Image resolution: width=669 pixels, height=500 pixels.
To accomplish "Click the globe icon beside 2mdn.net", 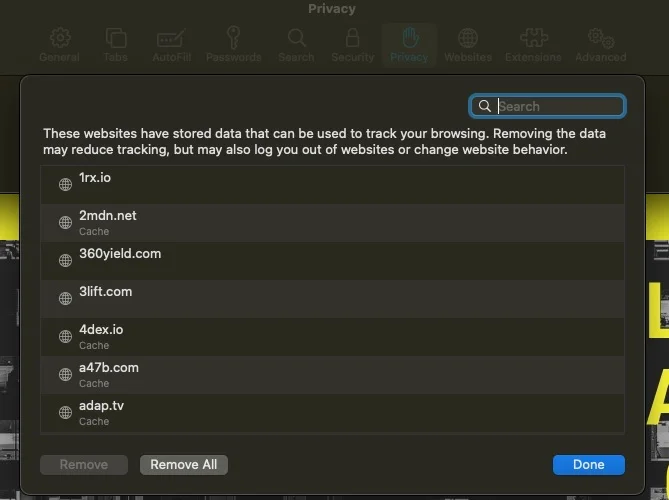I will coord(65,222).
